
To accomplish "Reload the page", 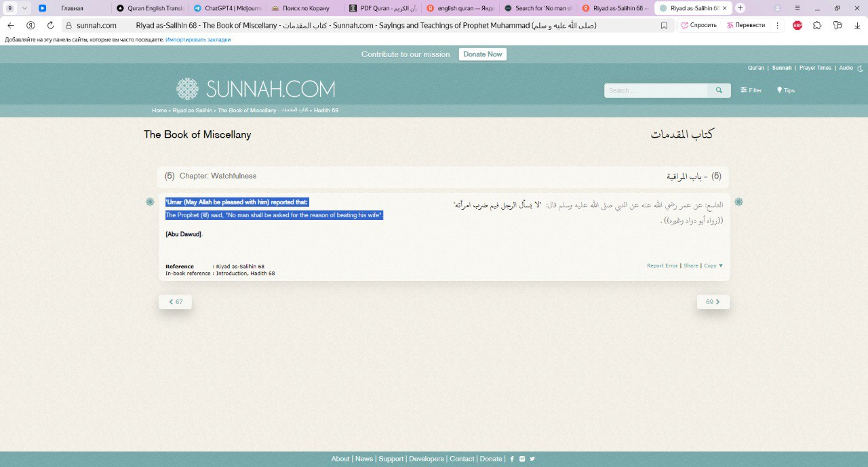I will pyautogui.click(x=50, y=25).
